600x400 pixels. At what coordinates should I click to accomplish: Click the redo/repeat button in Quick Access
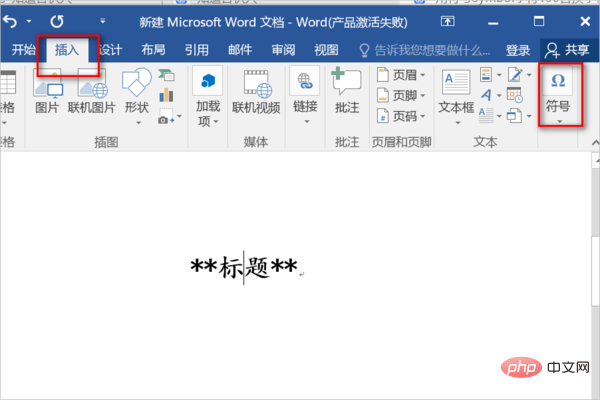[56, 19]
